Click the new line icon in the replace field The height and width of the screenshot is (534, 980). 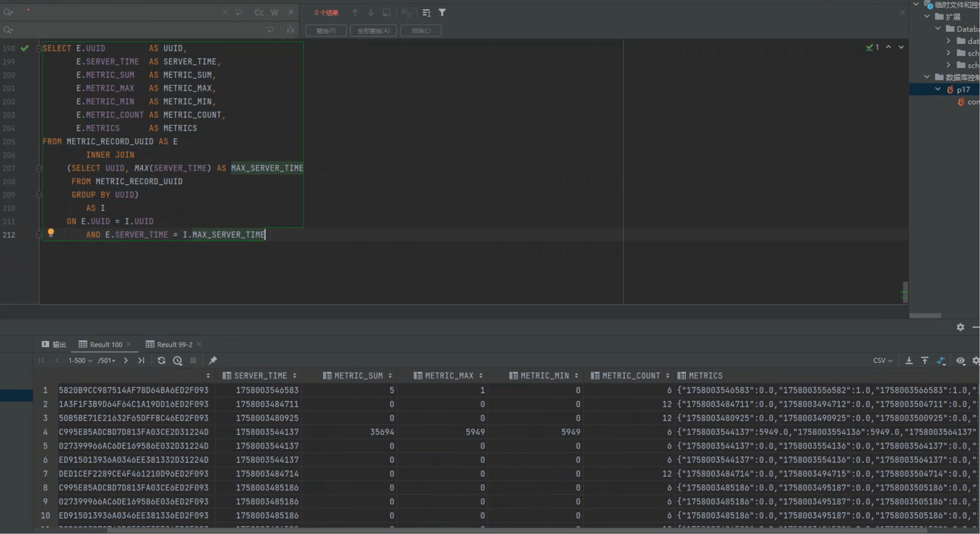270,30
